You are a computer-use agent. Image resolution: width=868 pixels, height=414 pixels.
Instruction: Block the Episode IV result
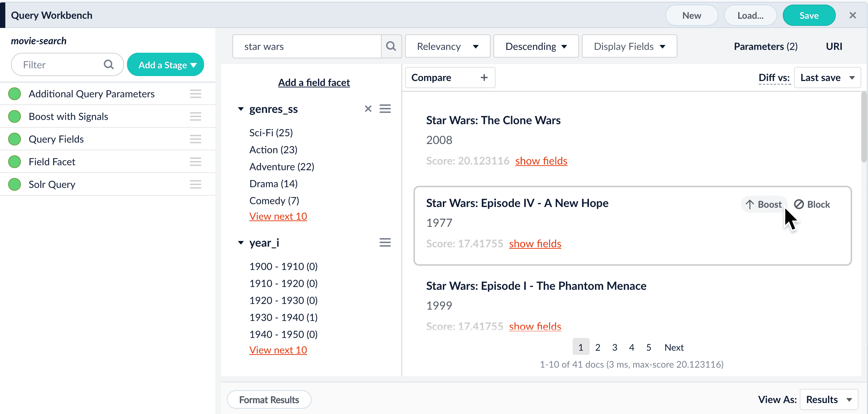[x=812, y=205]
